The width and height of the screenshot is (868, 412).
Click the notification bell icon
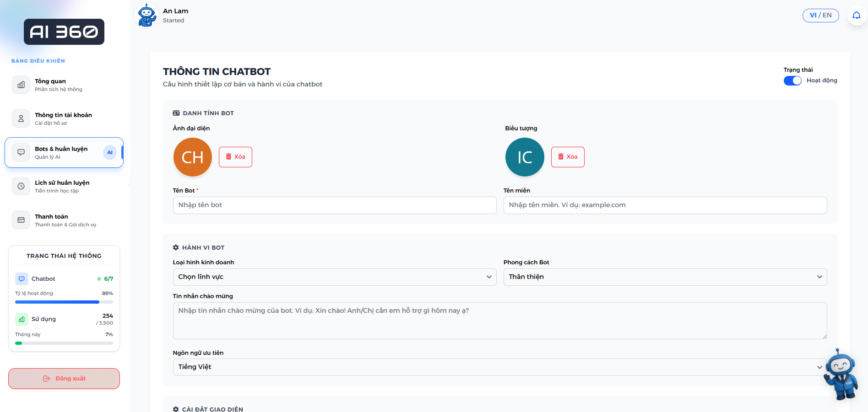point(856,16)
